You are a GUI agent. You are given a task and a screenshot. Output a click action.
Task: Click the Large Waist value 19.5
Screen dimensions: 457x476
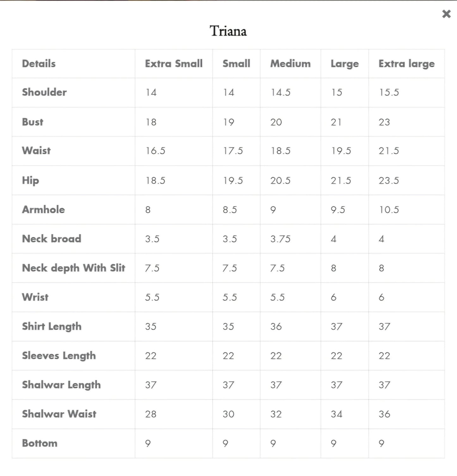coord(341,151)
